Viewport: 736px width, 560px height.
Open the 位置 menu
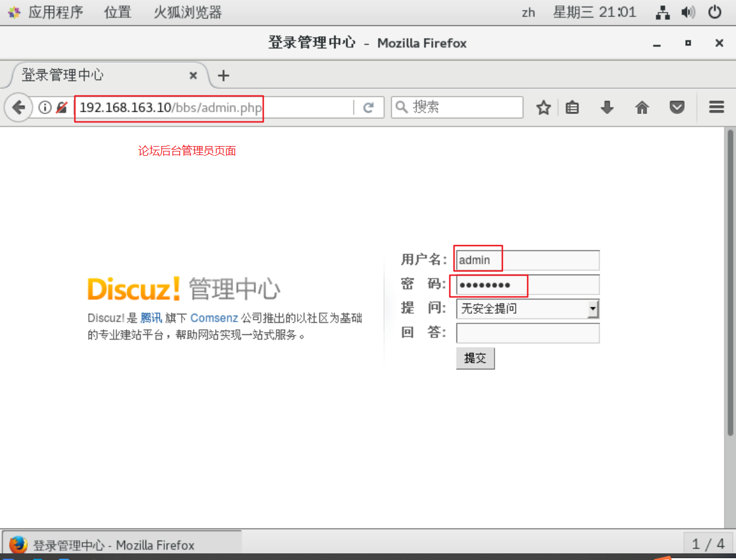click(x=118, y=12)
